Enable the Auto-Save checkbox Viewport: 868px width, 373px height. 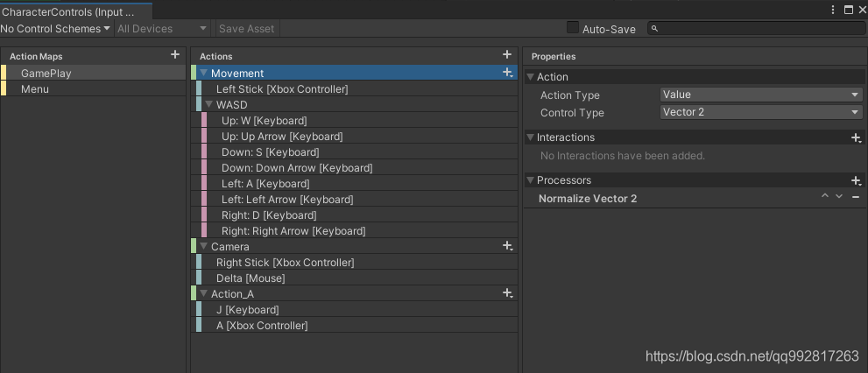pyautogui.click(x=573, y=28)
